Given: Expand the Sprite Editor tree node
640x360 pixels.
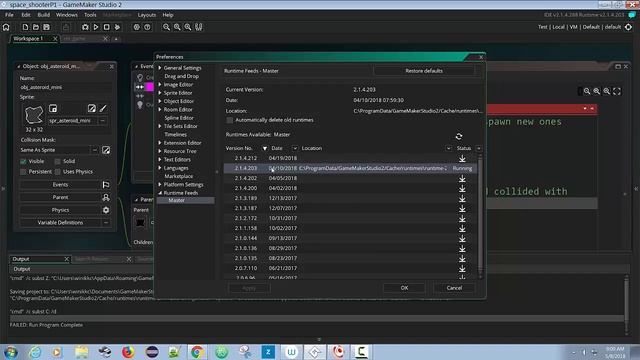Looking at the screenshot, I should (x=160, y=93).
